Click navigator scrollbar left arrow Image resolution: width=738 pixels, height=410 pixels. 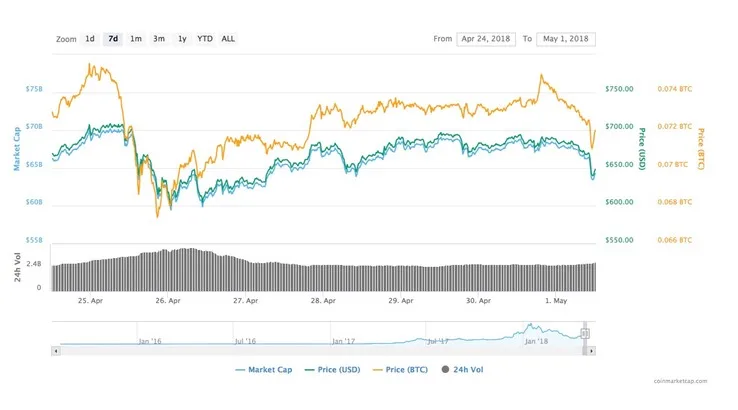(x=55, y=350)
